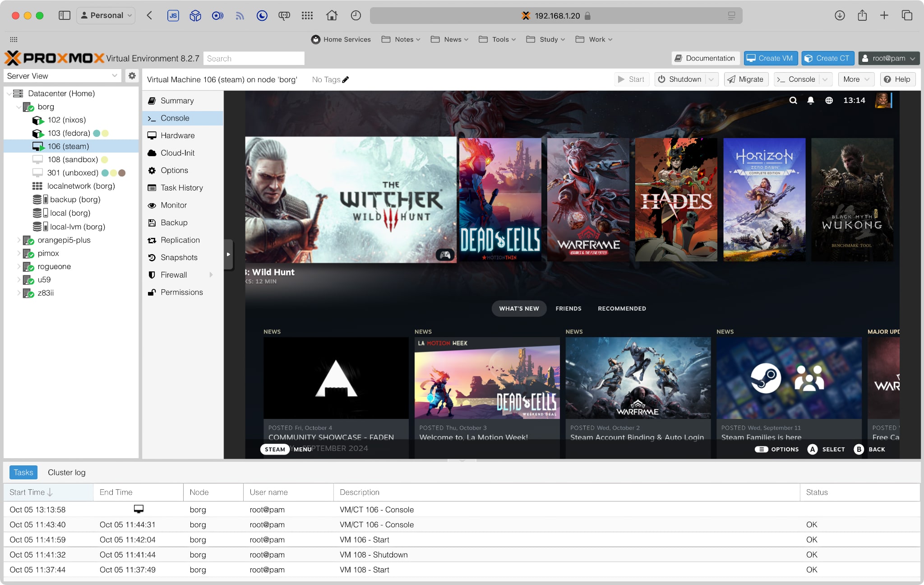Expand the Shutdown options arrow
924x585 pixels.
coord(711,79)
